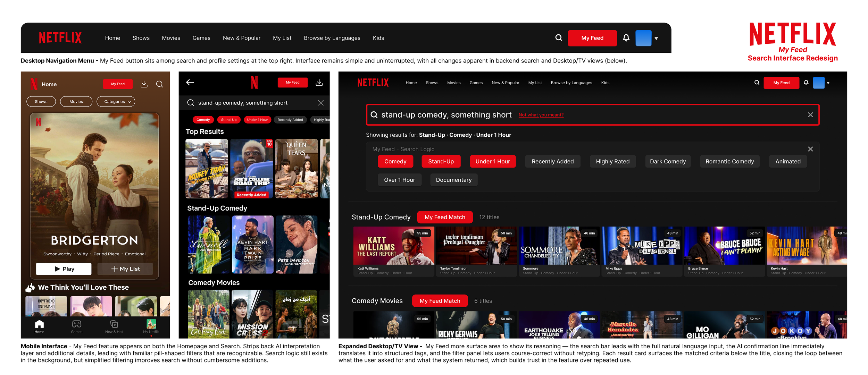Select Movies pill on mobile Home
The image size is (868, 375).
tap(76, 102)
